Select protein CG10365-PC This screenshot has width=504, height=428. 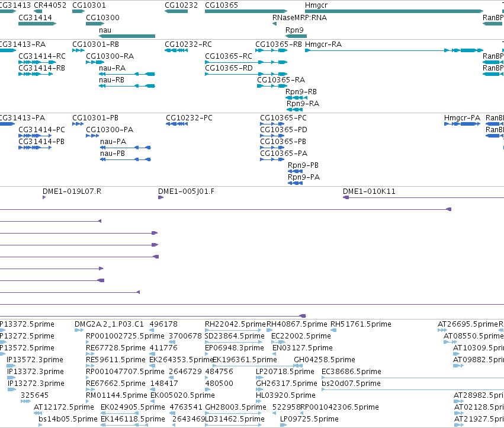tap(272, 124)
